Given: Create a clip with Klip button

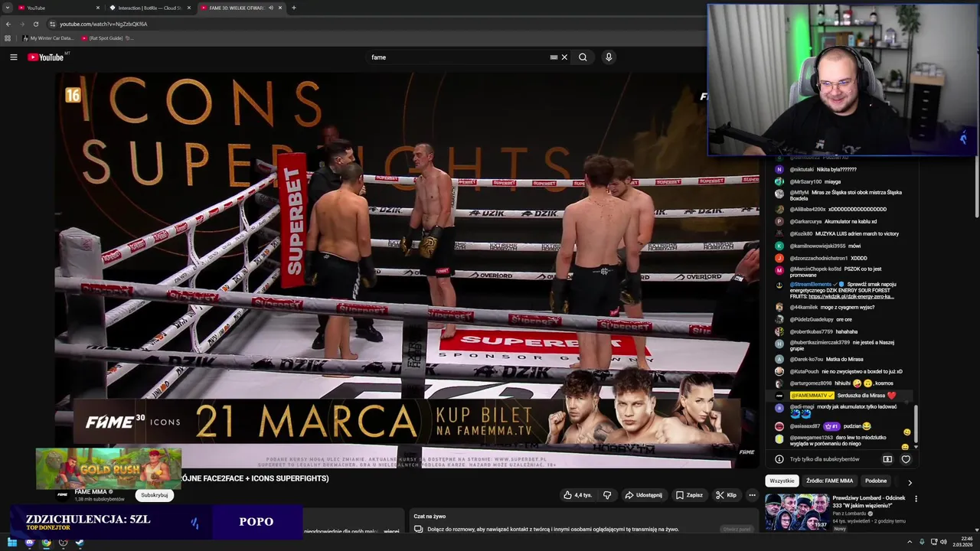Looking at the screenshot, I should point(726,495).
